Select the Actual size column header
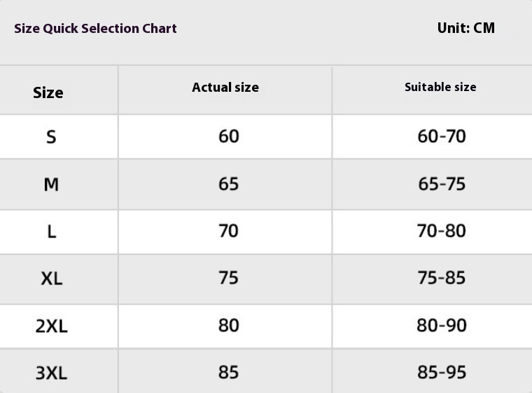The image size is (532, 393). point(225,88)
